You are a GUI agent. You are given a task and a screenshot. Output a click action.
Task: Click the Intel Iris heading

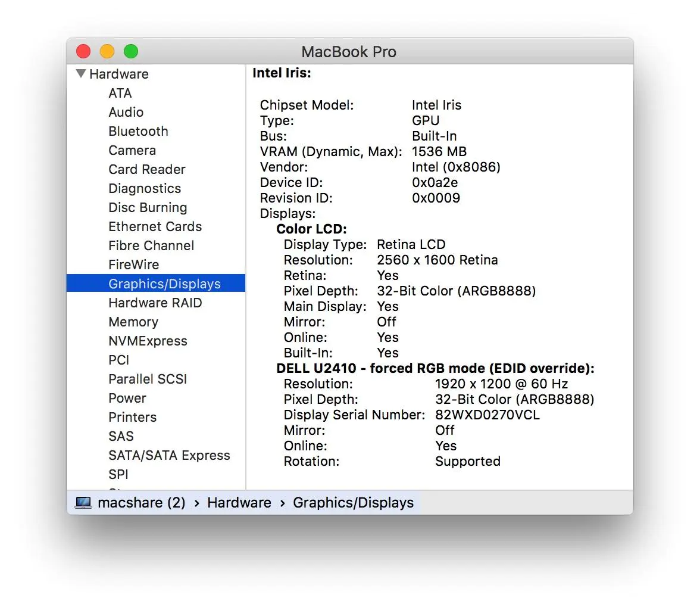(282, 73)
